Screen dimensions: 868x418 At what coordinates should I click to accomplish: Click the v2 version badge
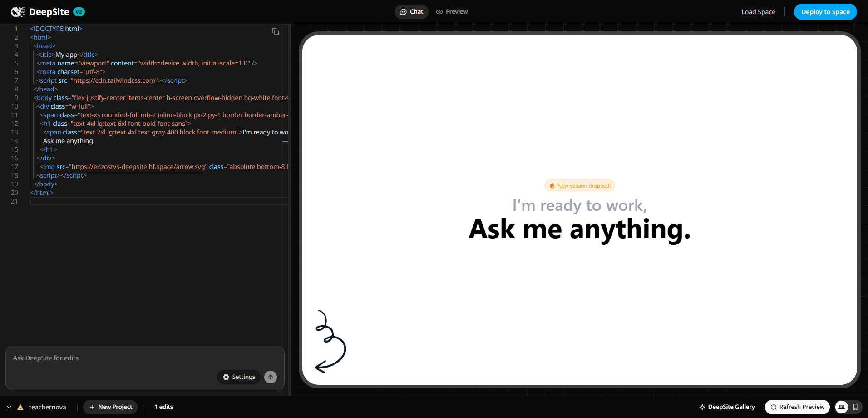click(x=79, y=12)
